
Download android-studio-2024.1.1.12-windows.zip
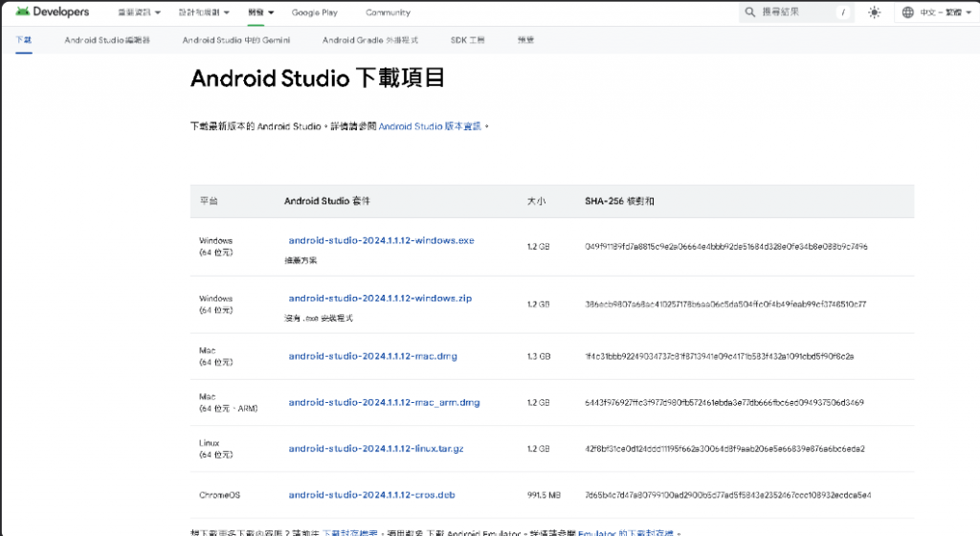380,299
